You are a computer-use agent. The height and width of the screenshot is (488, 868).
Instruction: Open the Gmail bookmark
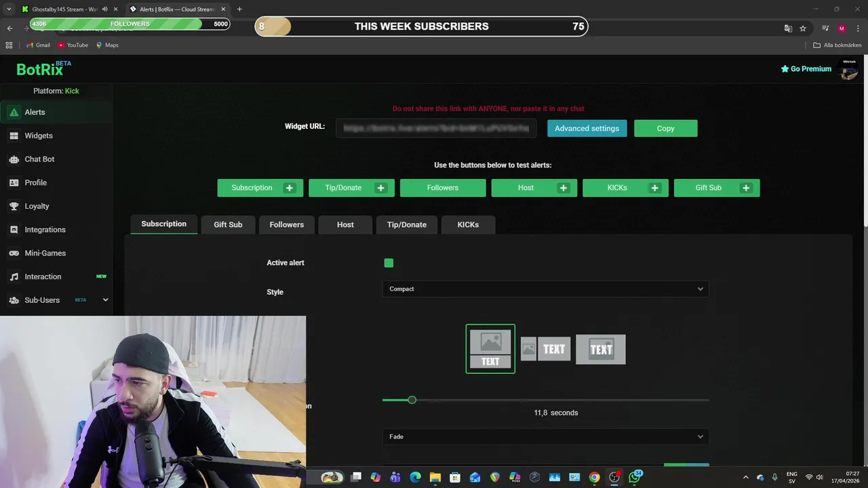click(38, 45)
